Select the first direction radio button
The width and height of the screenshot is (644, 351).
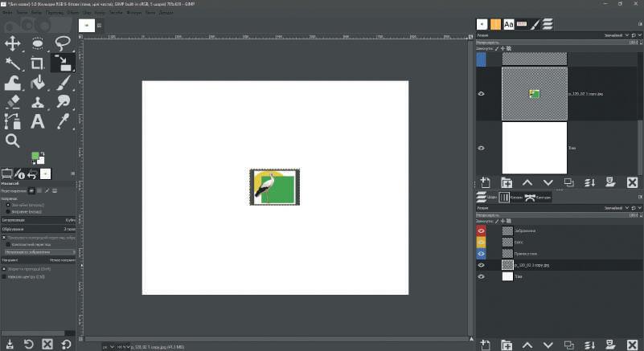click(x=8, y=205)
